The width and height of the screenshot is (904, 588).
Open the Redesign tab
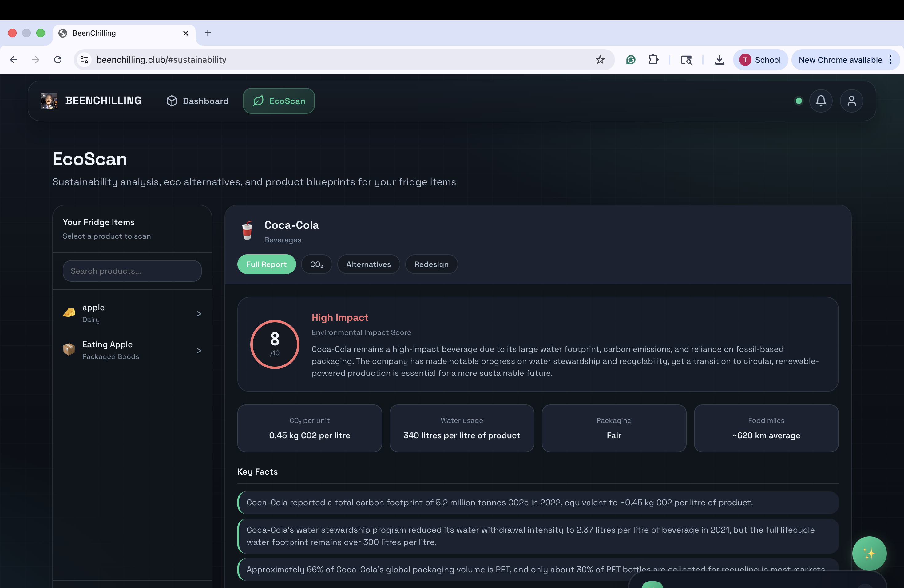(x=431, y=264)
